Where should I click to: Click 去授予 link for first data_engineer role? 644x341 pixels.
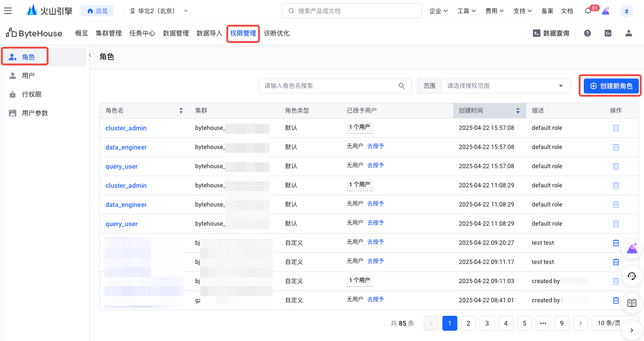(375, 146)
